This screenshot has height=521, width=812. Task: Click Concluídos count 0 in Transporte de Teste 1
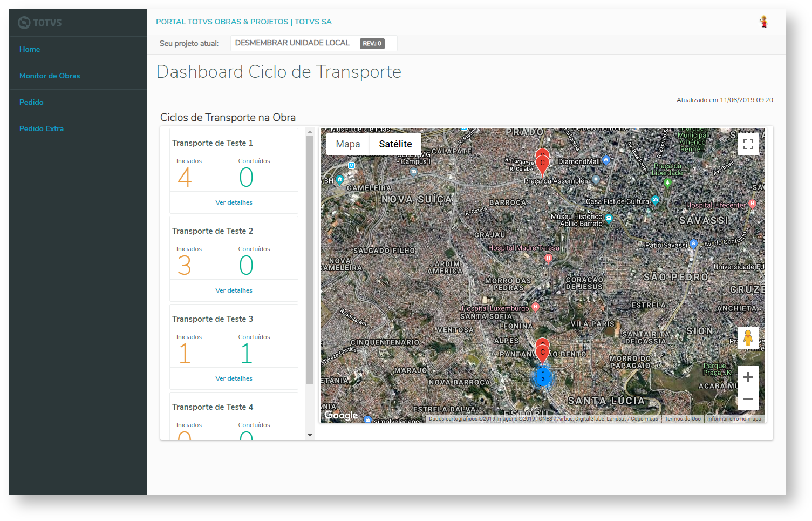click(246, 177)
